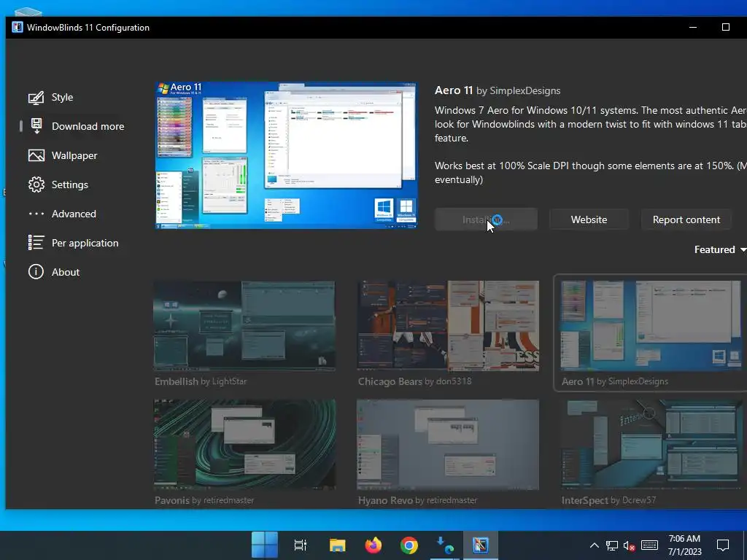This screenshot has height=560, width=747.
Task: Click 'Embellish by LightStar' caption
Action: [201, 381]
